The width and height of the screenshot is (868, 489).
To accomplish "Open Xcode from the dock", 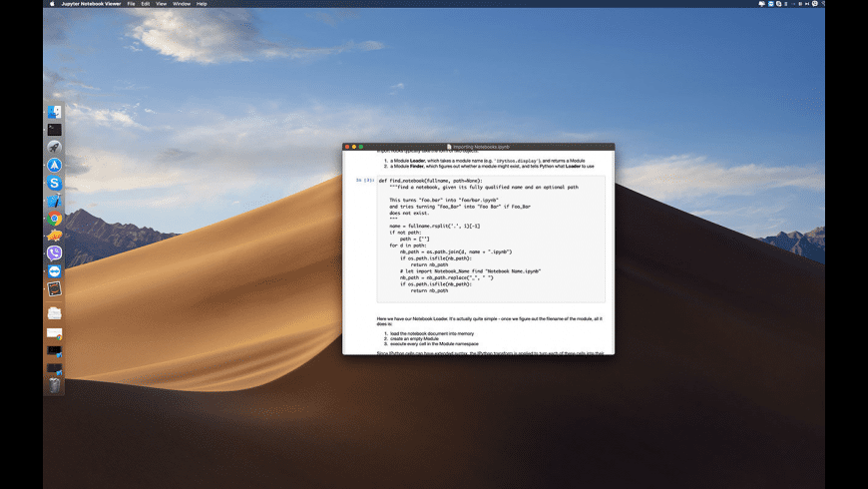I will click(55, 201).
